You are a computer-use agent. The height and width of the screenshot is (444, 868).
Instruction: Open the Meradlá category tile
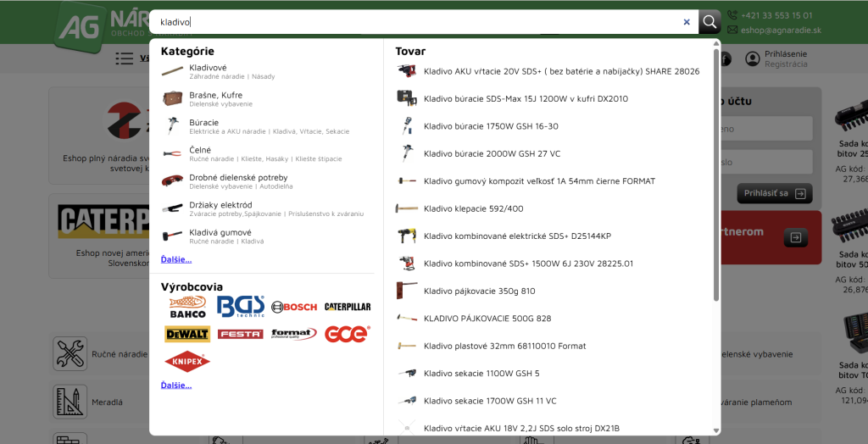click(100, 402)
